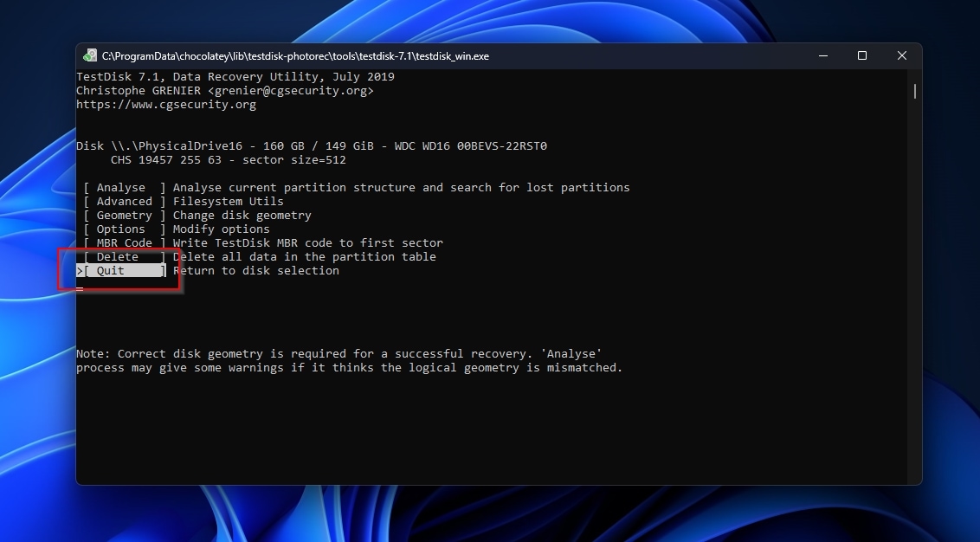This screenshot has width=980, height=542.
Task: Click 'Write TestDisk MBR code to first sector'
Action: (308, 242)
